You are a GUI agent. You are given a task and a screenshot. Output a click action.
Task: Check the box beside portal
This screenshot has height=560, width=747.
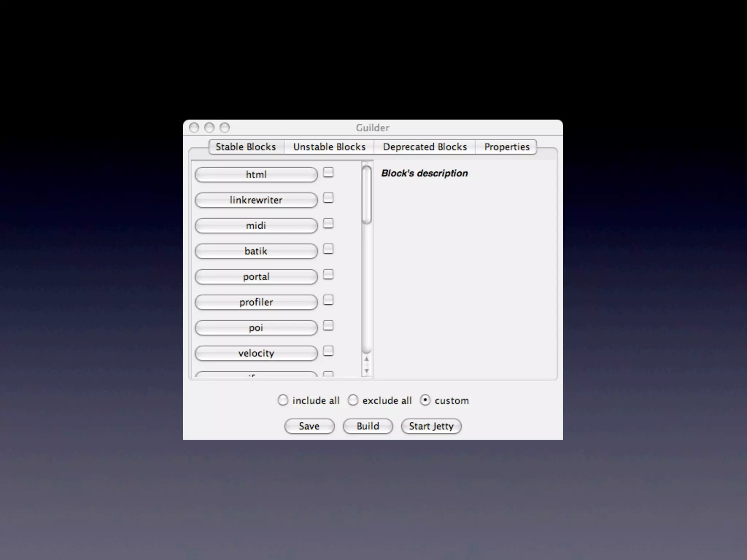pyautogui.click(x=328, y=275)
